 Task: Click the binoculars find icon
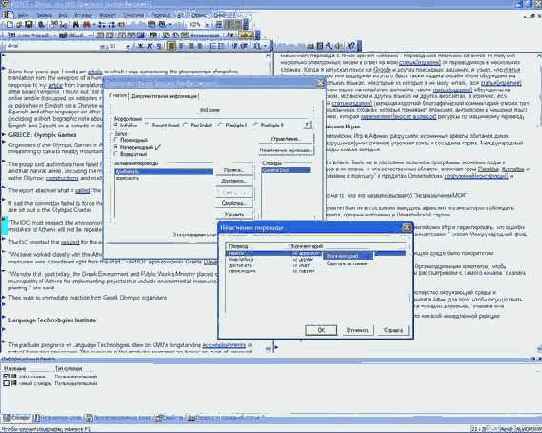(x=76, y=25)
